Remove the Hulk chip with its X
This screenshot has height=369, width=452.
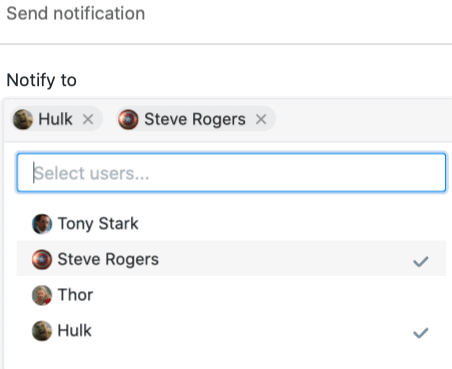coord(88,119)
